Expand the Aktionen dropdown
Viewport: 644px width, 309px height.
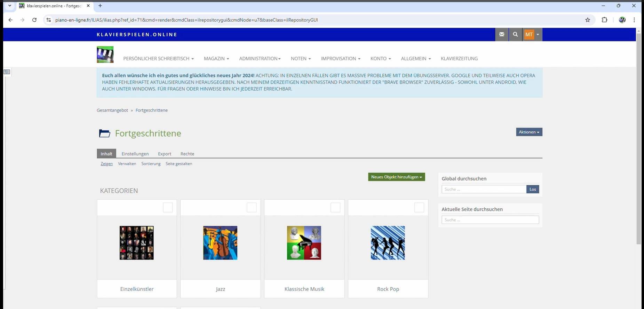point(529,132)
